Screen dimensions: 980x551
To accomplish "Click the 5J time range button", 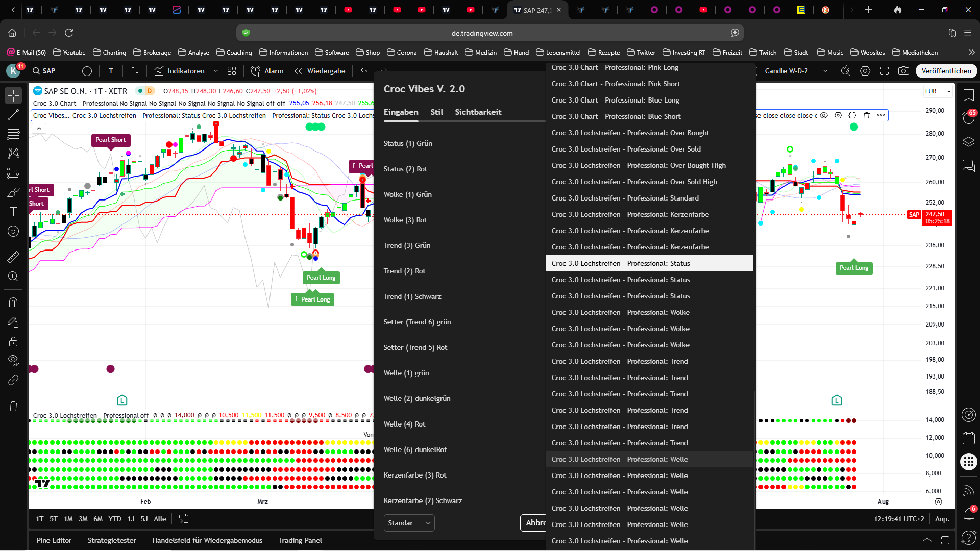I will [x=144, y=519].
